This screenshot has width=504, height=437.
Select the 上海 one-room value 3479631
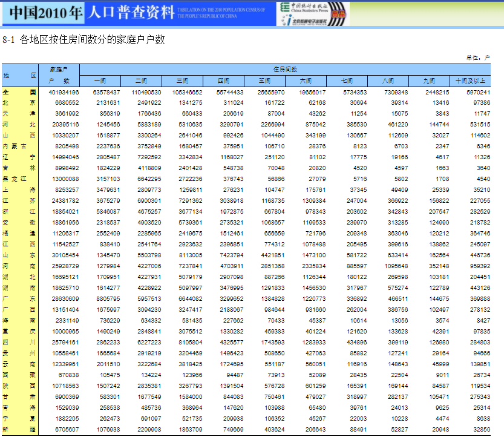(x=108, y=189)
